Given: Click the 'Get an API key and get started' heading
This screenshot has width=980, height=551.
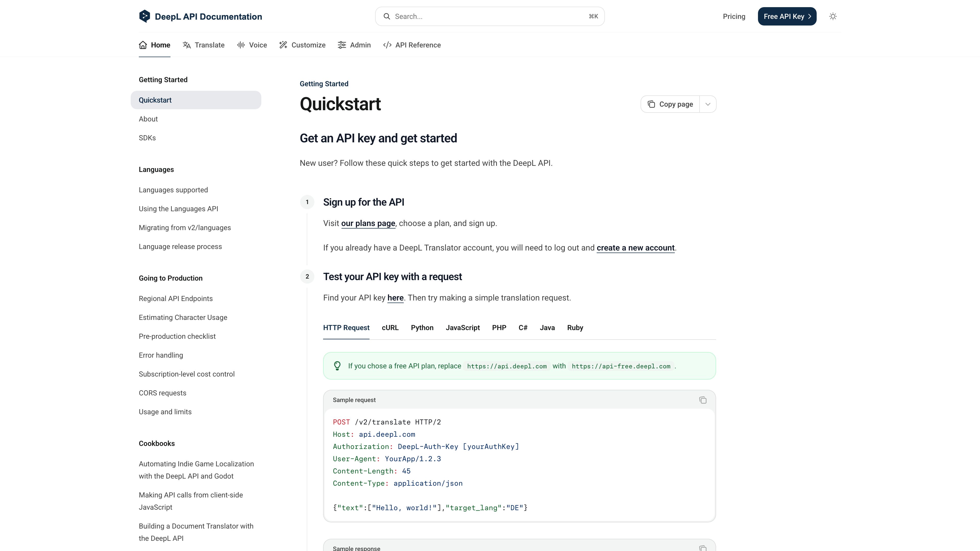Looking at the screenshot, I should tap(378, 138).
